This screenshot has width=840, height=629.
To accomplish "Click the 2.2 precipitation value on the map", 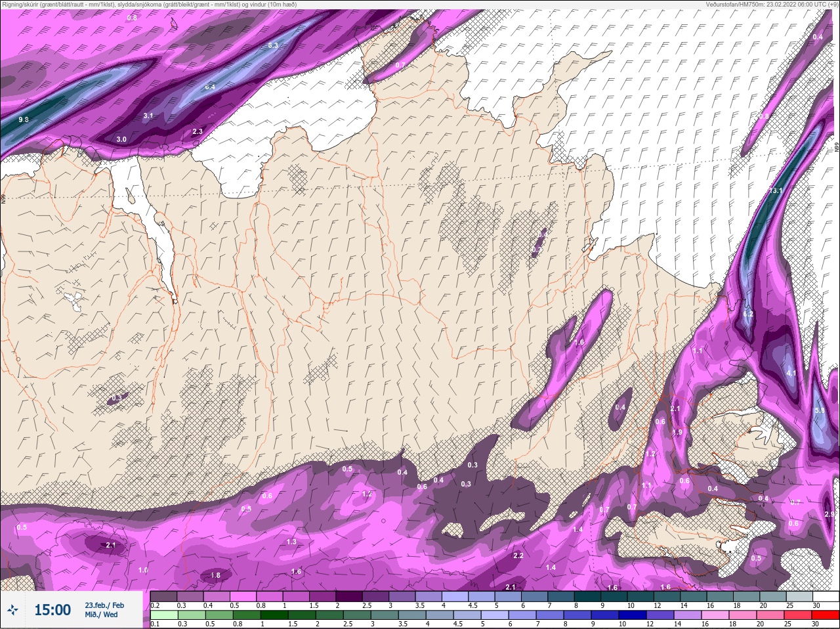I will (x=518, y=555).
